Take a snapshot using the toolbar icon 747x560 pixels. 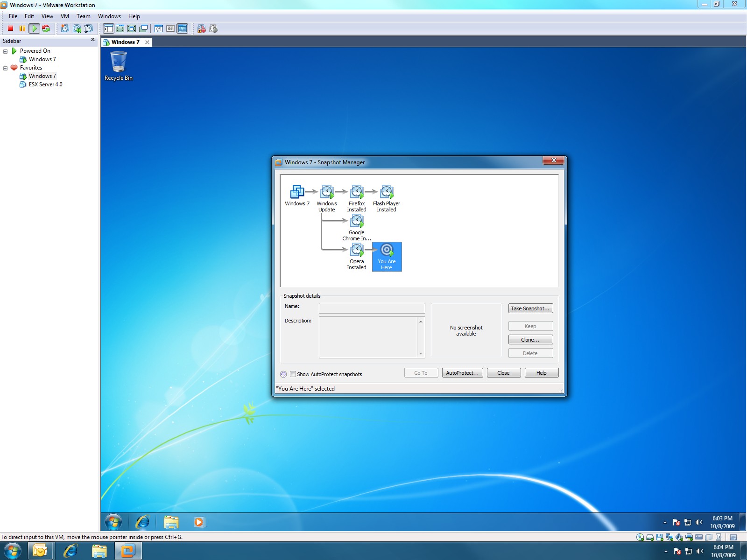pos(65,28)
